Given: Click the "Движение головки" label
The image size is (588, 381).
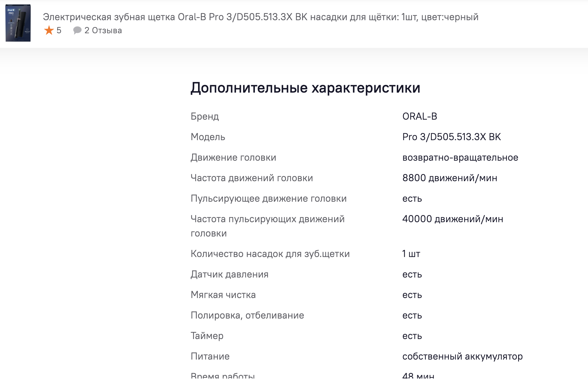Looking at the screenshot, I should (x=233, y=158).
